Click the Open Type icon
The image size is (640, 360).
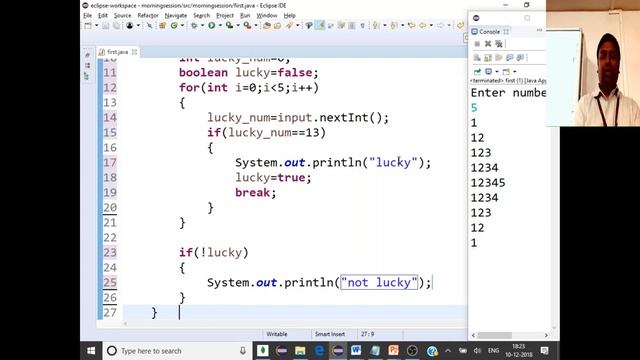coord(267,25)
